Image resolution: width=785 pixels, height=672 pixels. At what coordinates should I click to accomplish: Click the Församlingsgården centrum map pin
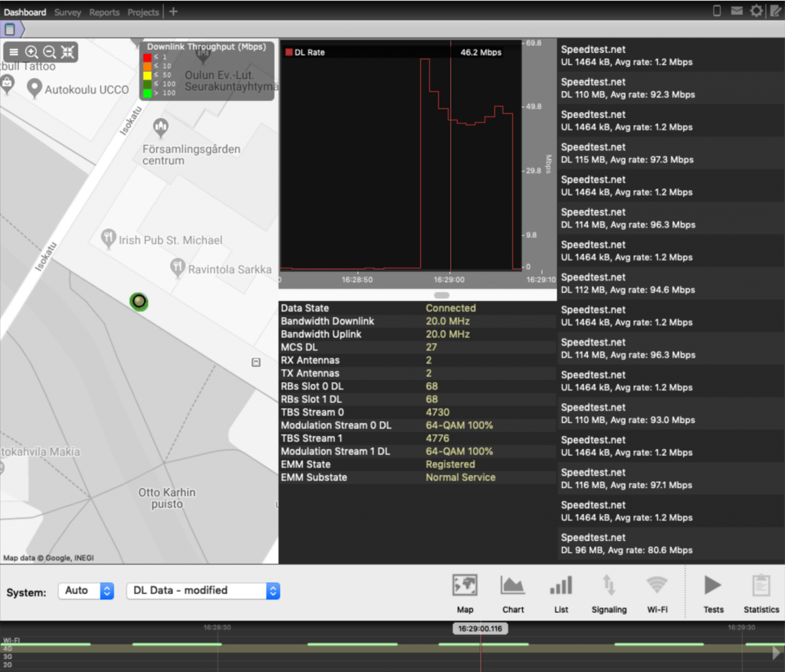tap(161, 128)
